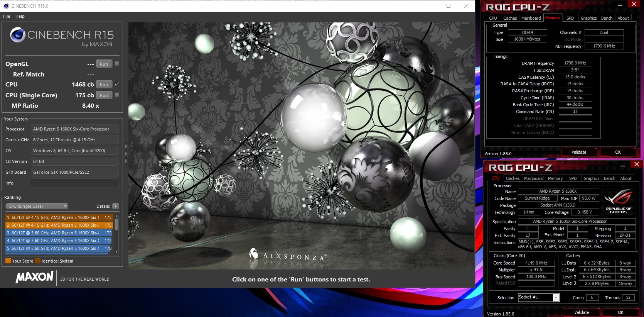644x317 pixels.
Task: Minimize the upper ROG CPU-Z Memory window
Action: click(620, 5)
